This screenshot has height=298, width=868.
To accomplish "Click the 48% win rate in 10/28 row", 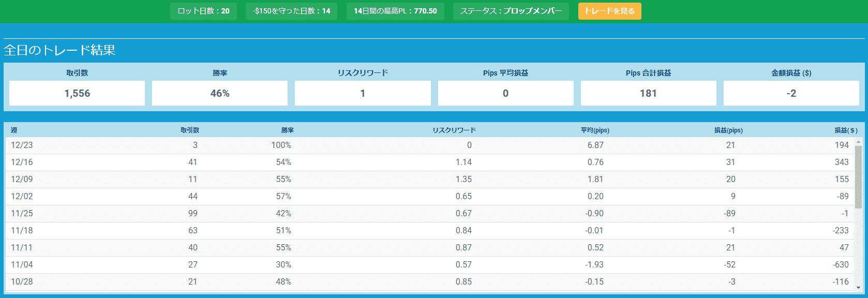I will tap(283, 282).
